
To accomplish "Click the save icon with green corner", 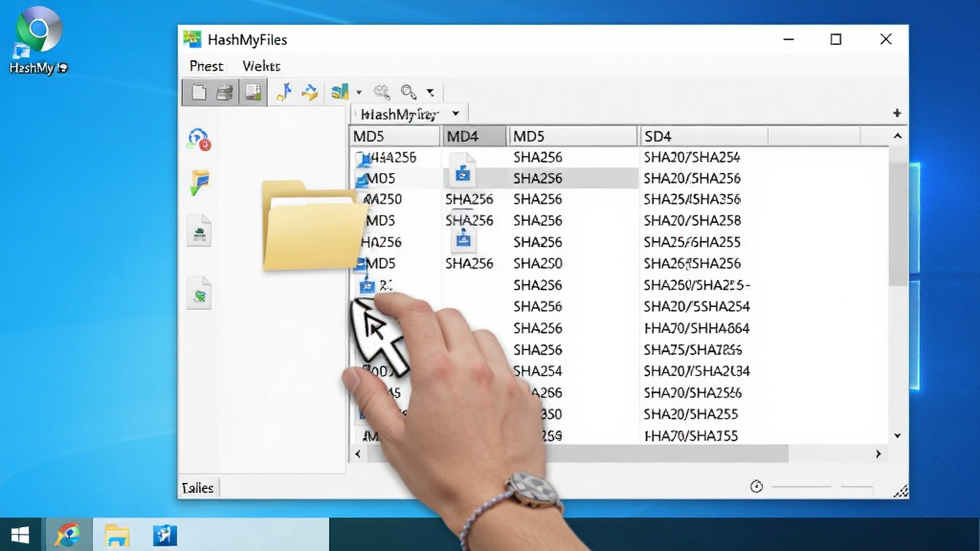I will pos(253,92).
